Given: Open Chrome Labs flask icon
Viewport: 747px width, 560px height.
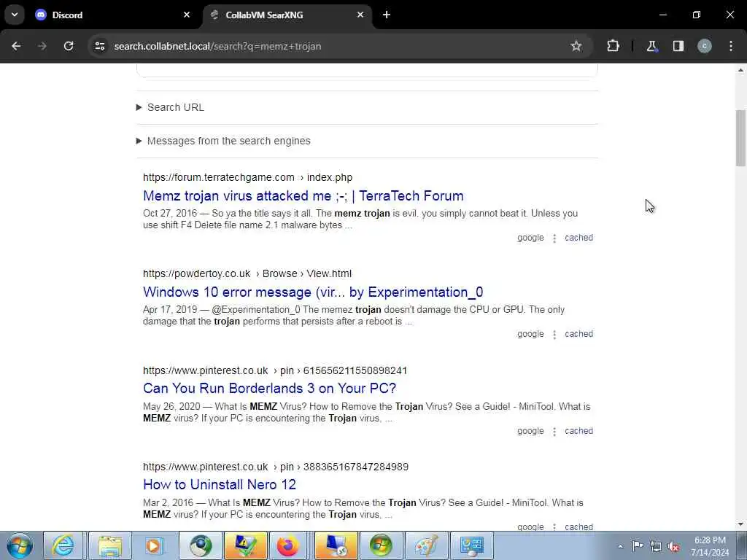Looking at the screenshot, I should [x=651, y=46].
